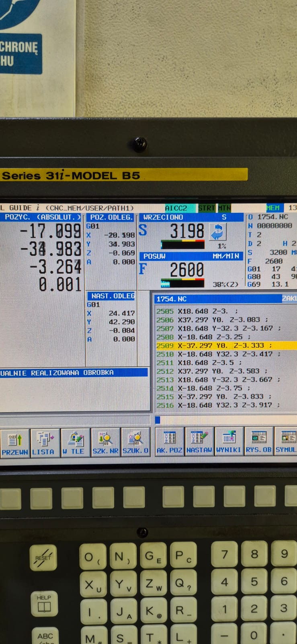Select program line 2505 X18.648 Z-3.
The image size is (297, 644).
tap(197, 311)
